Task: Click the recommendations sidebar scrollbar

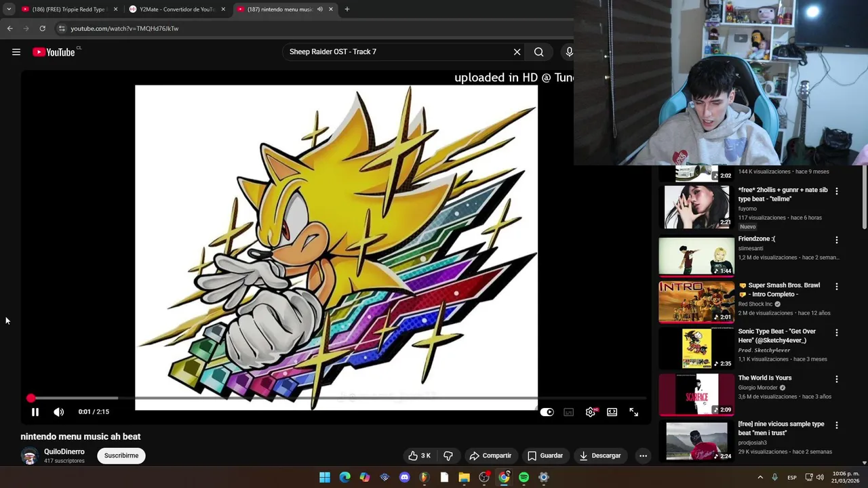Action: click(864, 197)
